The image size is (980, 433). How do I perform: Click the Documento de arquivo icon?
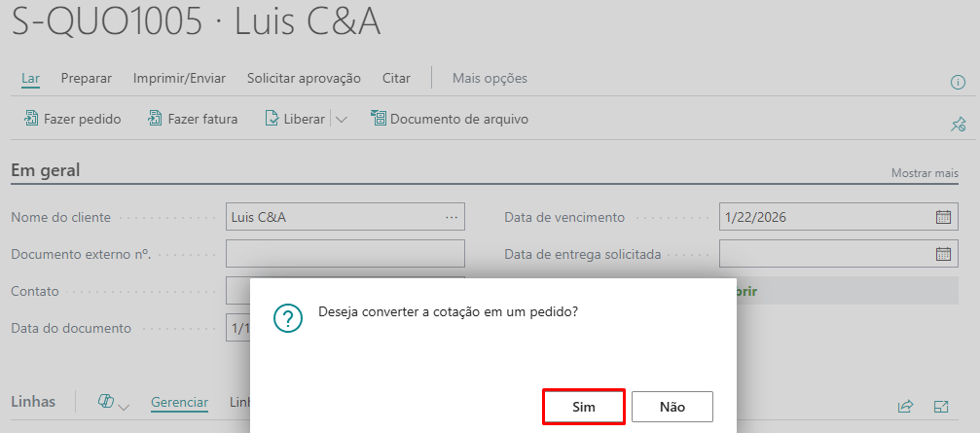pos(379,120)
